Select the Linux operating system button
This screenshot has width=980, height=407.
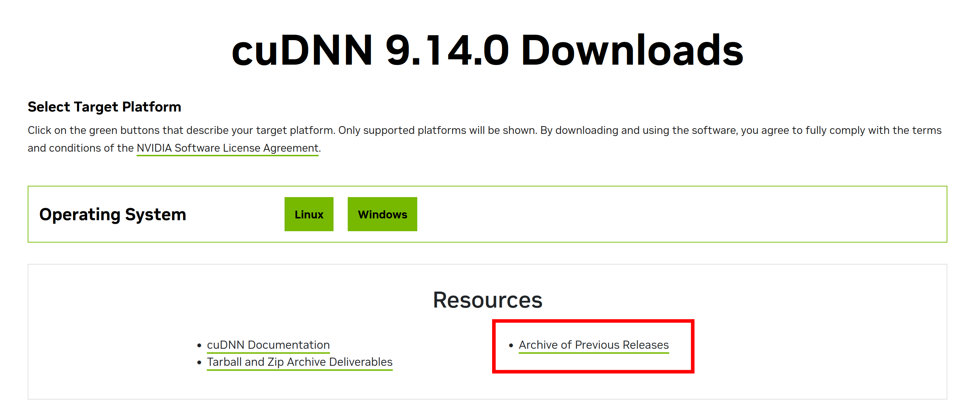point(309,215)
